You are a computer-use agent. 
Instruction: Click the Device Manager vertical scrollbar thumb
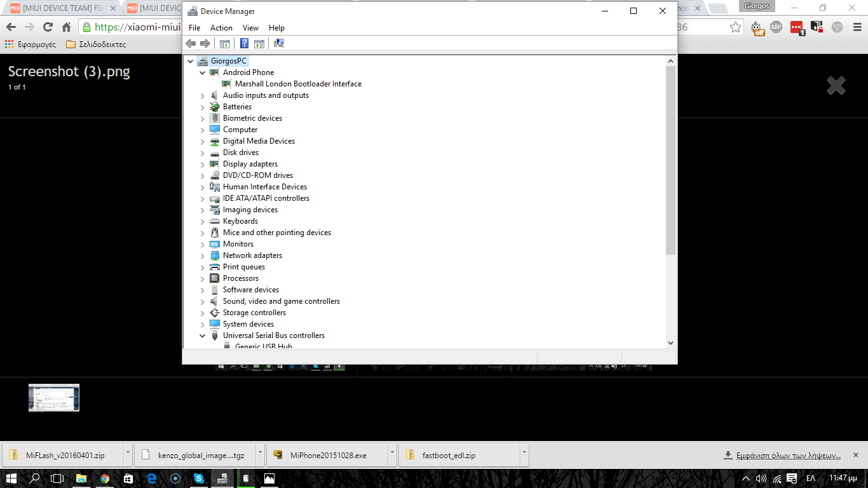670,159
